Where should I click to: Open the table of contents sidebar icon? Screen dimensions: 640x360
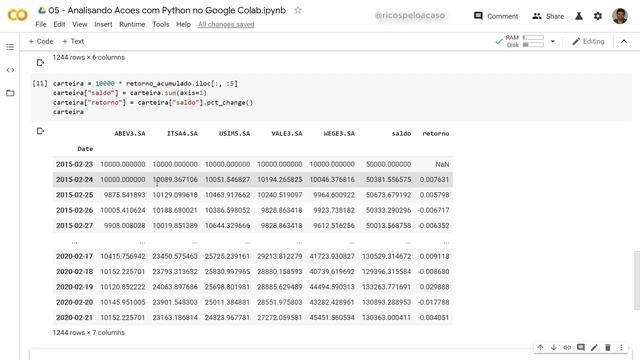pos(10,47)
